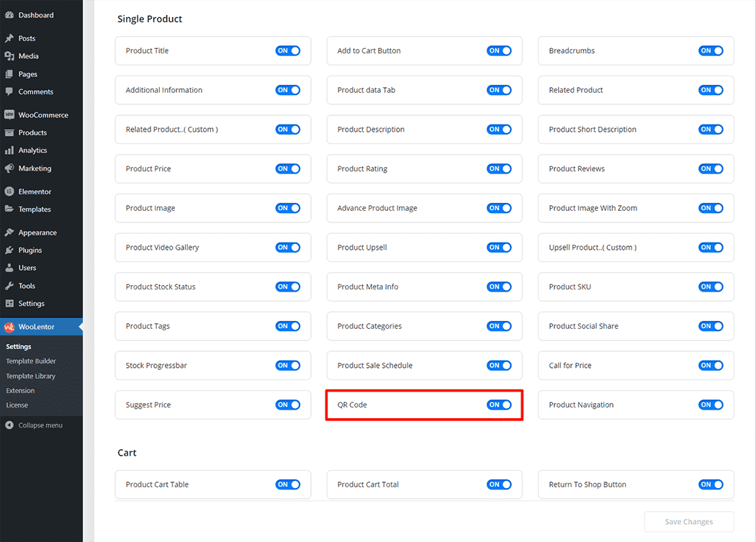Screen dimensions: 756x542
Task: Open the Template Library submenu item
Action: [x=31, y=376]
